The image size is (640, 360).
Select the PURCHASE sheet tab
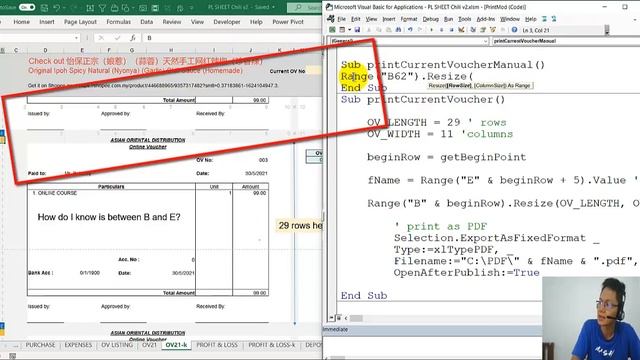40,345
